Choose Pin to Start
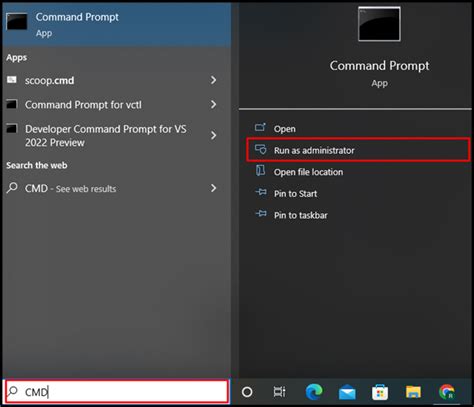This screenshot has height=407, width=474. pos(358,193)
